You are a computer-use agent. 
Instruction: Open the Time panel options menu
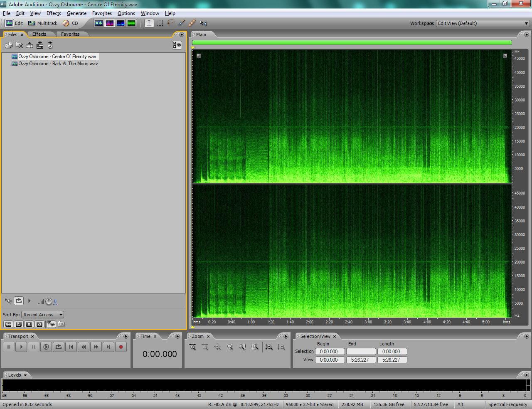pos(177,336)
